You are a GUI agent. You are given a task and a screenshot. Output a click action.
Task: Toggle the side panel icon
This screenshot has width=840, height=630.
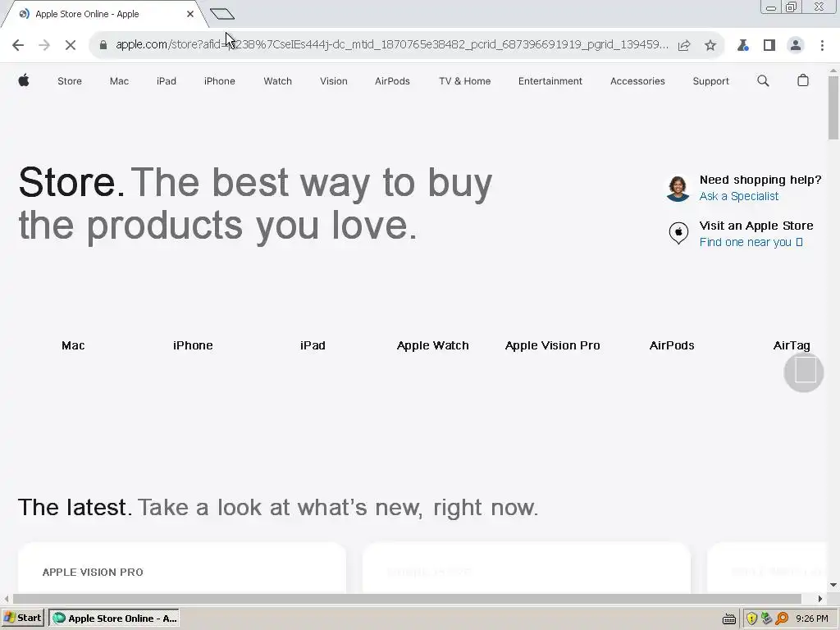(x=769, y=45)
